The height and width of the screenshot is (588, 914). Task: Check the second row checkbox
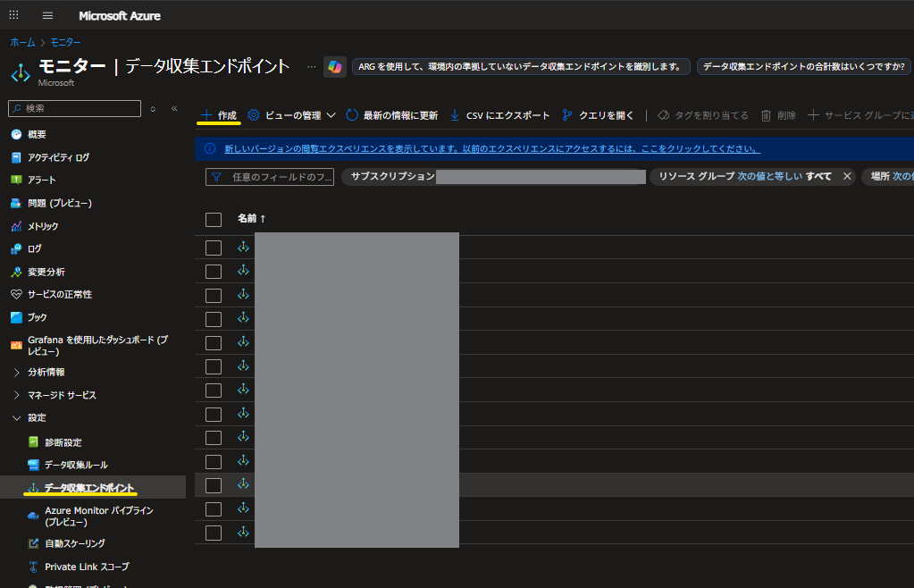214,272
